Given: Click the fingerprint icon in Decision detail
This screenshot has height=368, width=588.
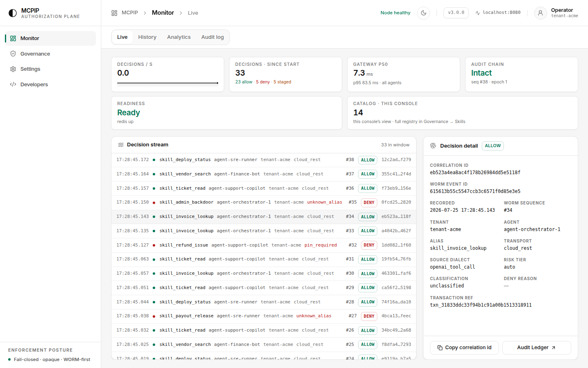Looking at the screenshot, I should coord(433,146).
